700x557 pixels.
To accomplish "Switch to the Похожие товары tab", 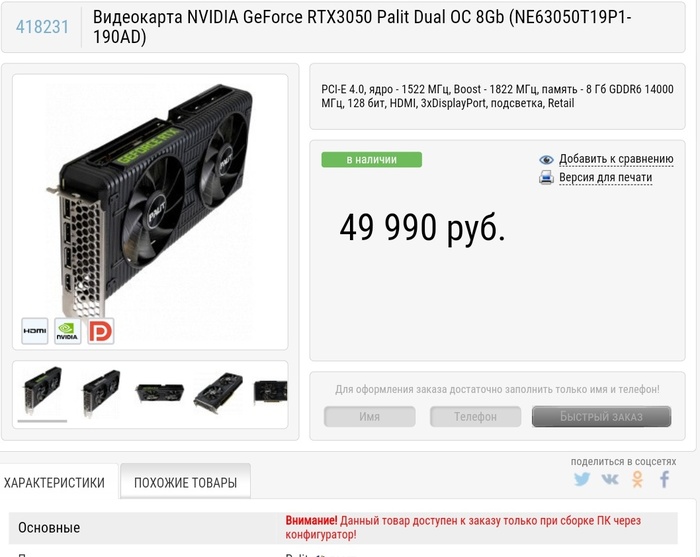I will coord(185,482).
